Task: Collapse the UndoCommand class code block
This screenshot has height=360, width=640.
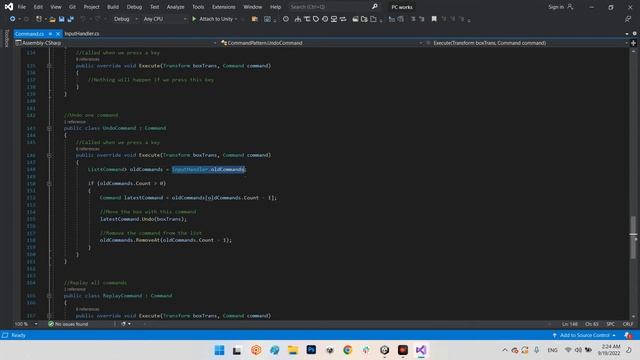Action: [x=49, y=128]
